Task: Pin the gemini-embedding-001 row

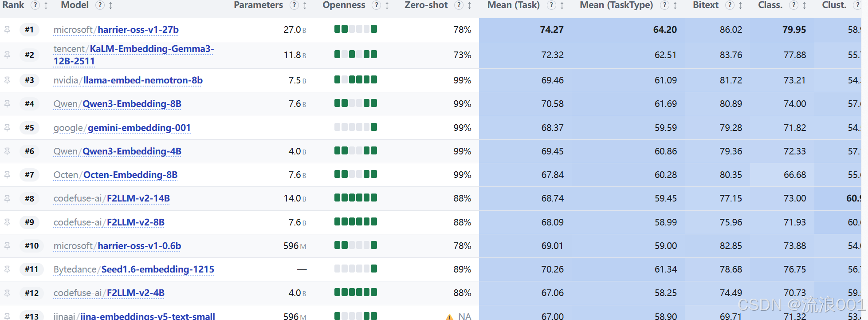Action: (7, 128)
